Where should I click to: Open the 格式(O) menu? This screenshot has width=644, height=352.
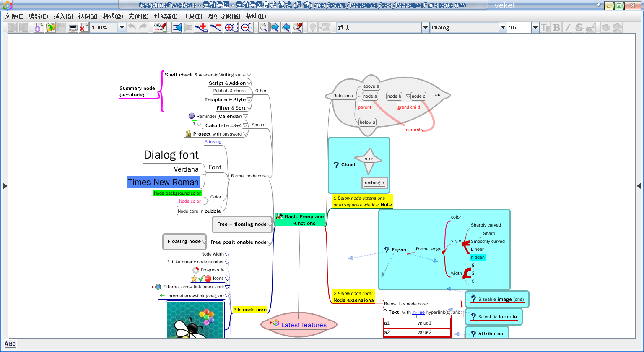pyautogui.click(x=113, y=16)
